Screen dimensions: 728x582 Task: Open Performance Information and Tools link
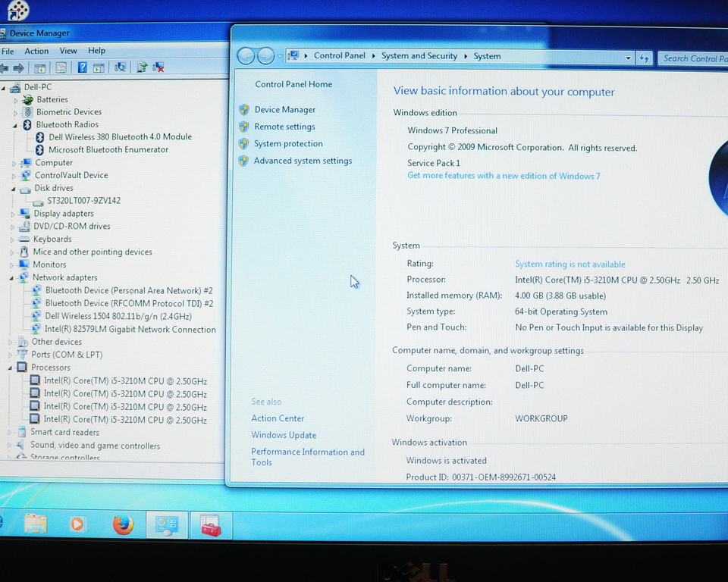[308, 457]
